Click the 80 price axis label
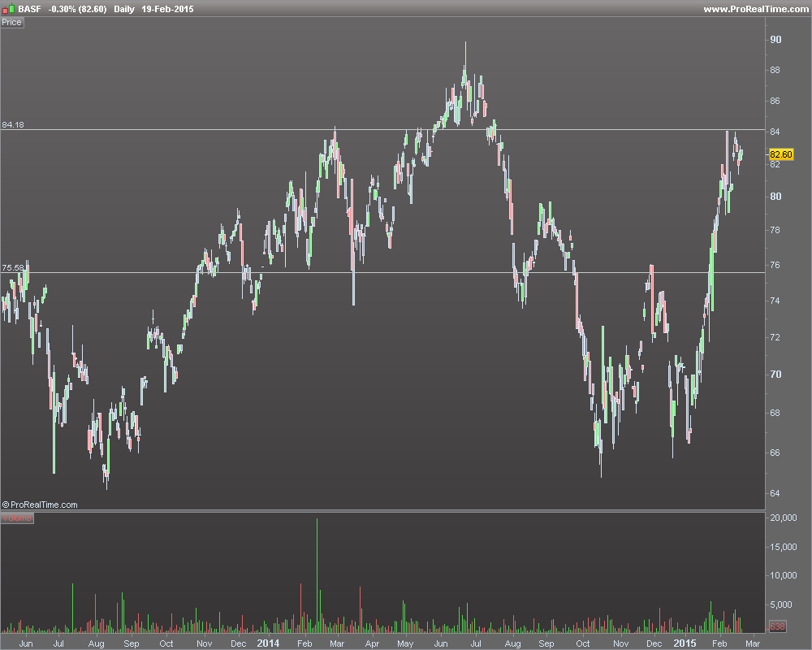Viewport: 812px width, 650px height. pos(775,197)
